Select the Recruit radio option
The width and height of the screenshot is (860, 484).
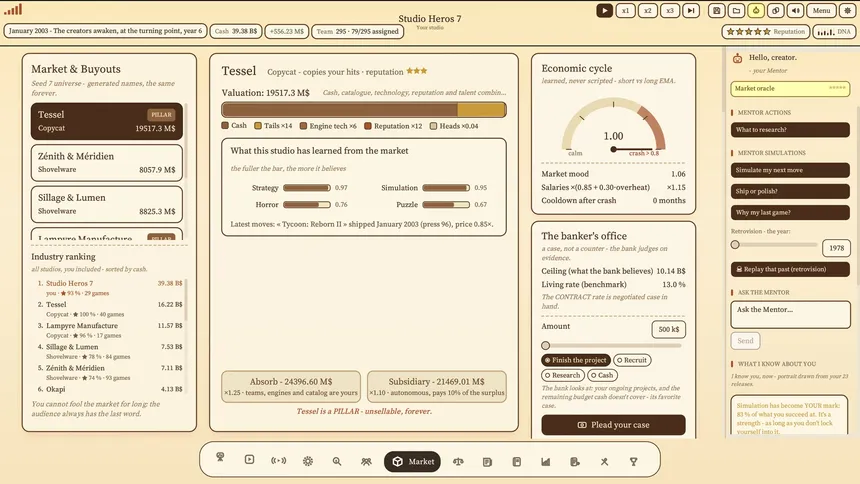pos(632,360)
